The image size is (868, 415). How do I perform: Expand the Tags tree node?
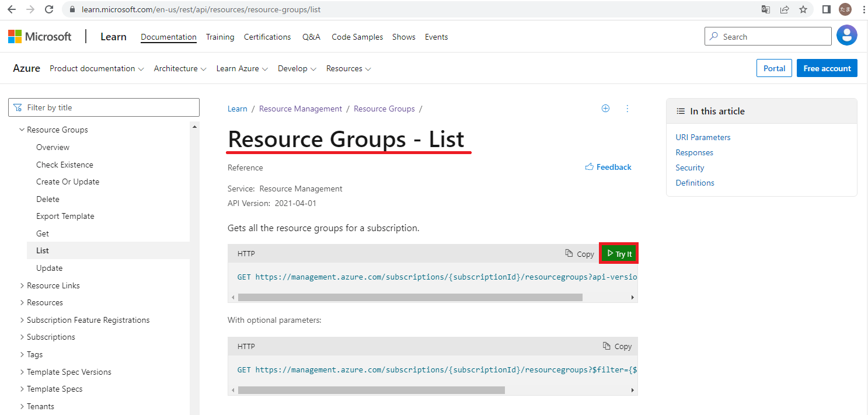coord(22,354)
